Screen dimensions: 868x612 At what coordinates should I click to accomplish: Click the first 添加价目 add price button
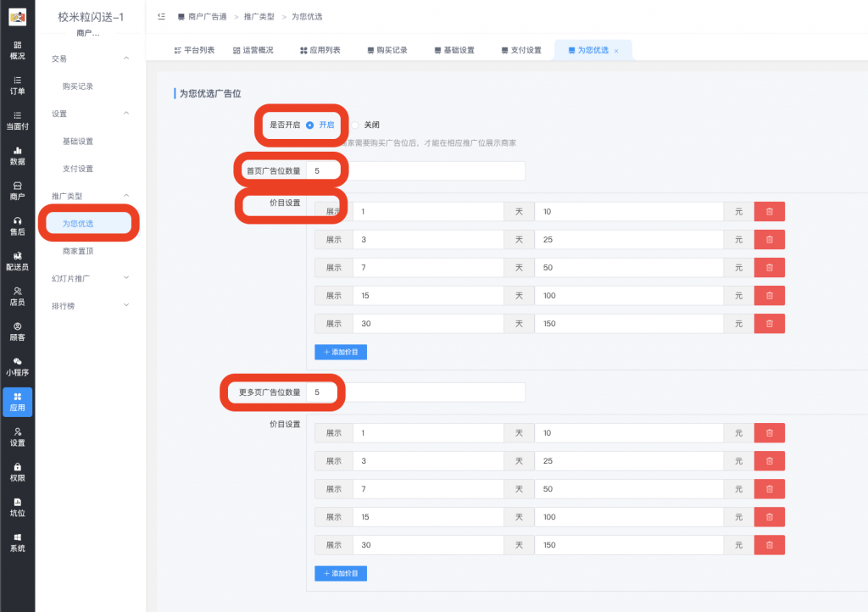[340, 351]
